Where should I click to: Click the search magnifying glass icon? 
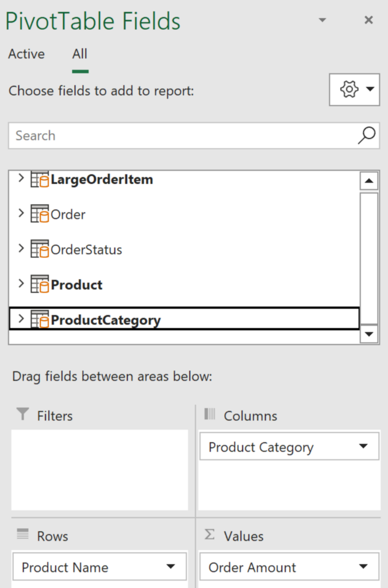(x=366, y=136)
